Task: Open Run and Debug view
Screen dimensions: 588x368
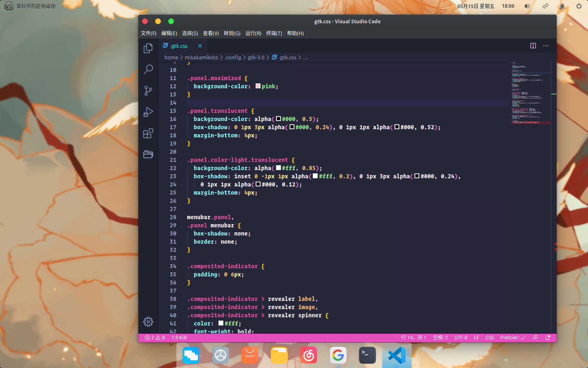Action: pyautogui.click(x=148, y=112)
